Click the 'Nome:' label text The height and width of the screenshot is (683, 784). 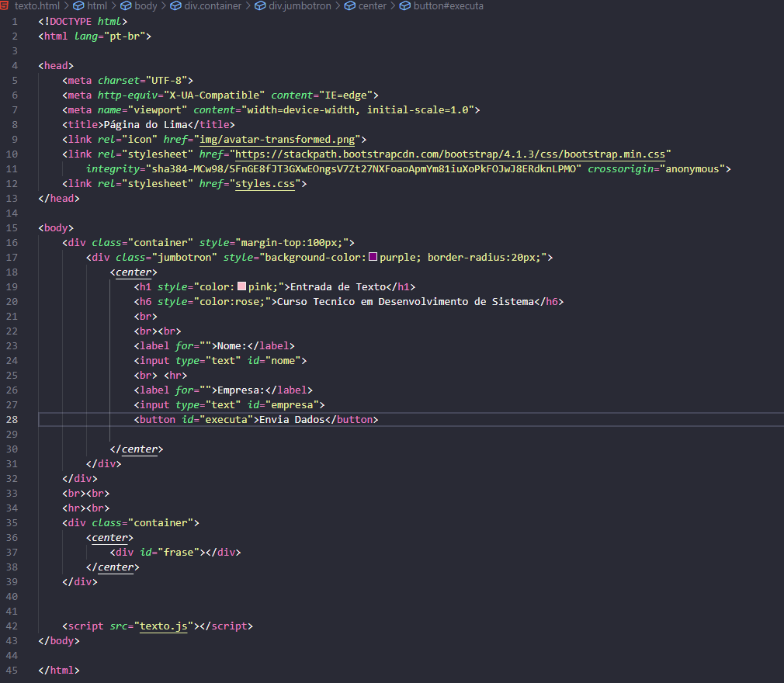click(232, 346)
